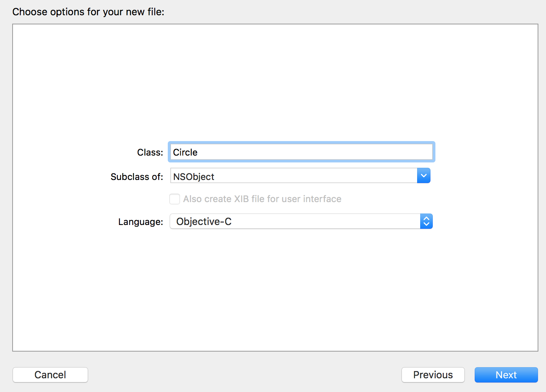The height and width of the screenshot is (392, 546).
Task: Click the blank area above the Class field
Action: point(275,84)
